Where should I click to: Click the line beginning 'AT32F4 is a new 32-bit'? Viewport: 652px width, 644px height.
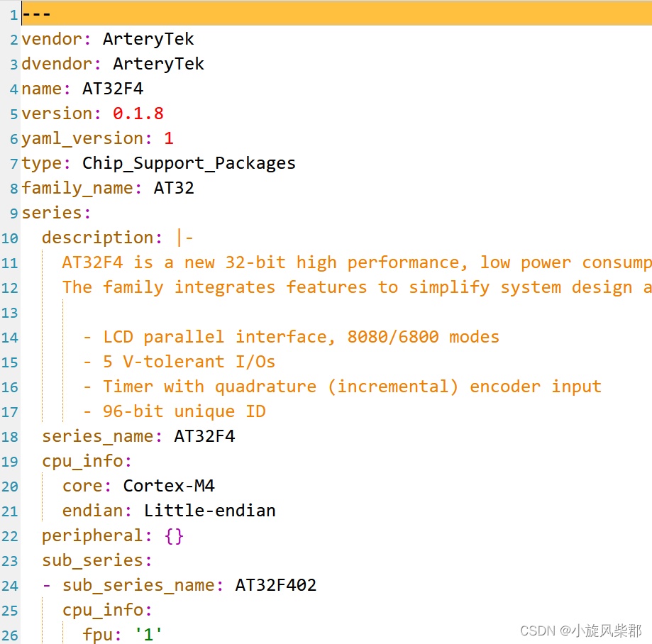357,262
